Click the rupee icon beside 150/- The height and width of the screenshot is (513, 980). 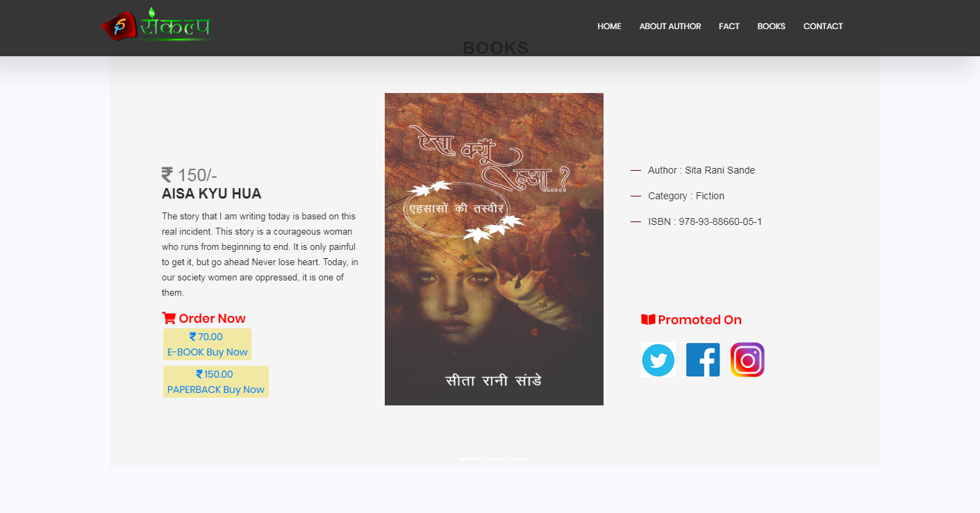167,175
